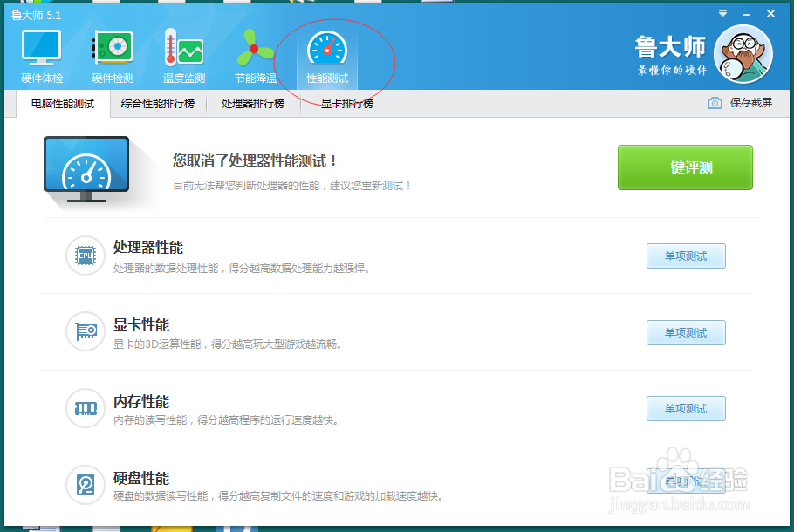Viewport: 794px width, 532px height.
Task: Run 单项测试 for 内存性能
Action: point(686,408)
